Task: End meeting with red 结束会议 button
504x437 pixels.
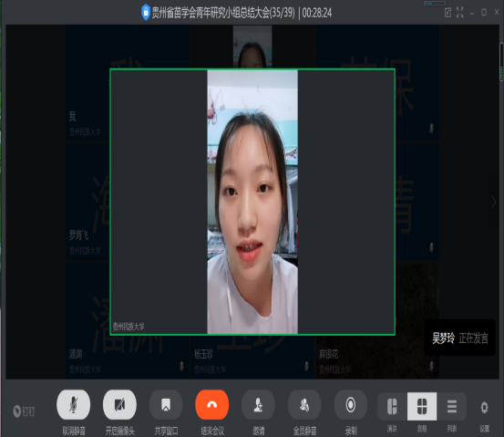Action: [212, 404]
